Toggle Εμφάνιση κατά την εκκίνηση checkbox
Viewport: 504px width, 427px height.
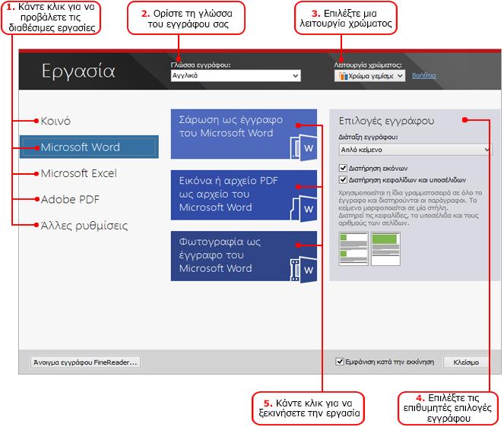tap(340, 362)
